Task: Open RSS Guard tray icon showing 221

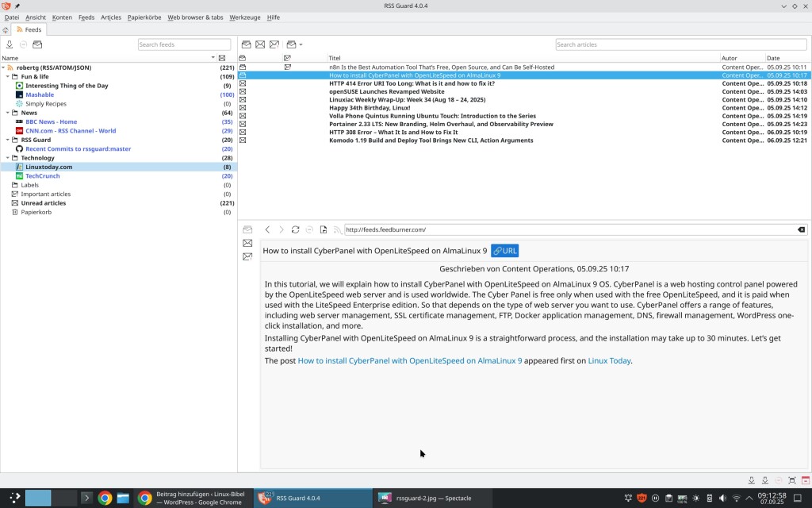Action: point(642,498)
